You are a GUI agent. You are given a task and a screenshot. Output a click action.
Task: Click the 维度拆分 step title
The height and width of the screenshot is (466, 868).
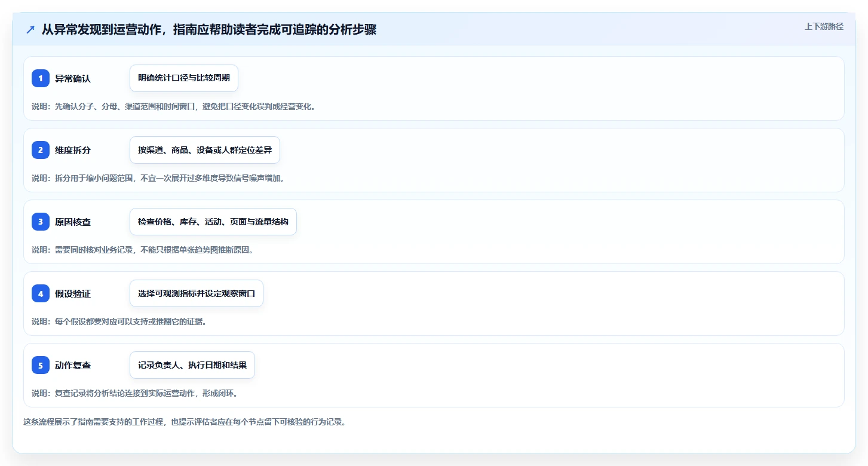pos(73,150)
